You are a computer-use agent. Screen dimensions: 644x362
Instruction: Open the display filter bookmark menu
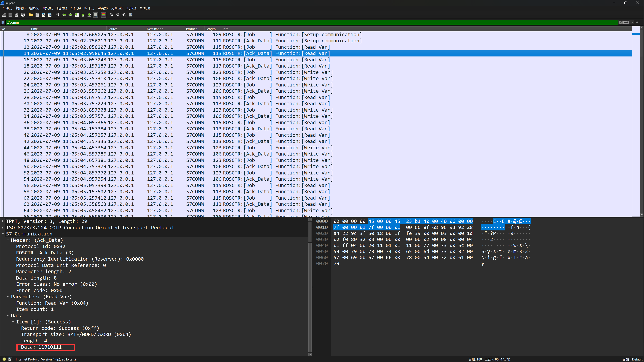click(3, 22)
